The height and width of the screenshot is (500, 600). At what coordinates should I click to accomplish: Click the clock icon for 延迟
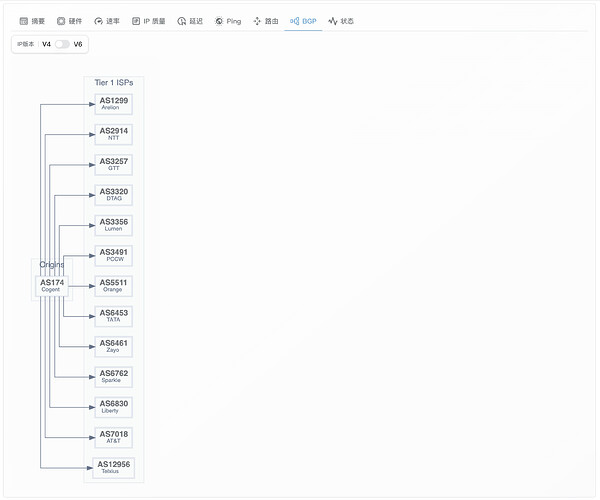[x=181, y=21]
